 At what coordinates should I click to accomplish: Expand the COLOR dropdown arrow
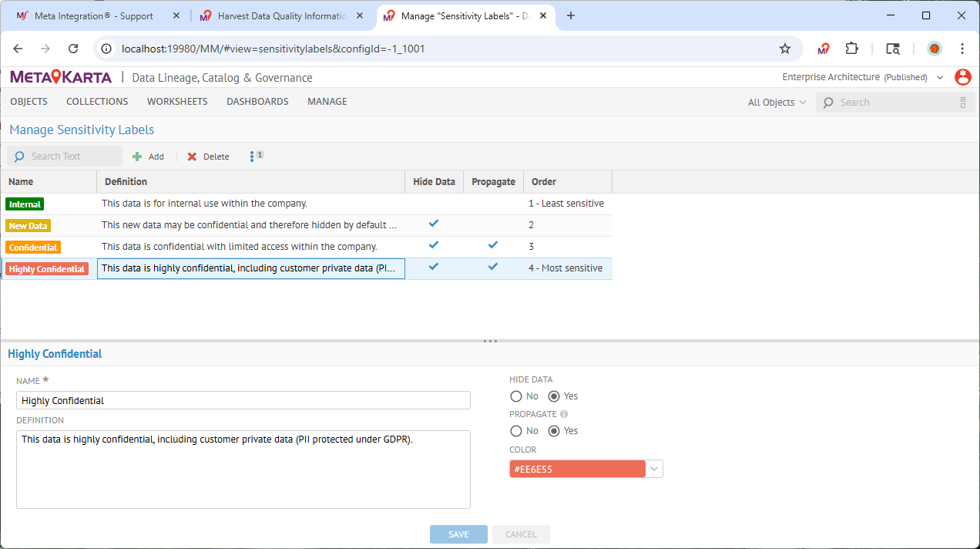[653, 468]
